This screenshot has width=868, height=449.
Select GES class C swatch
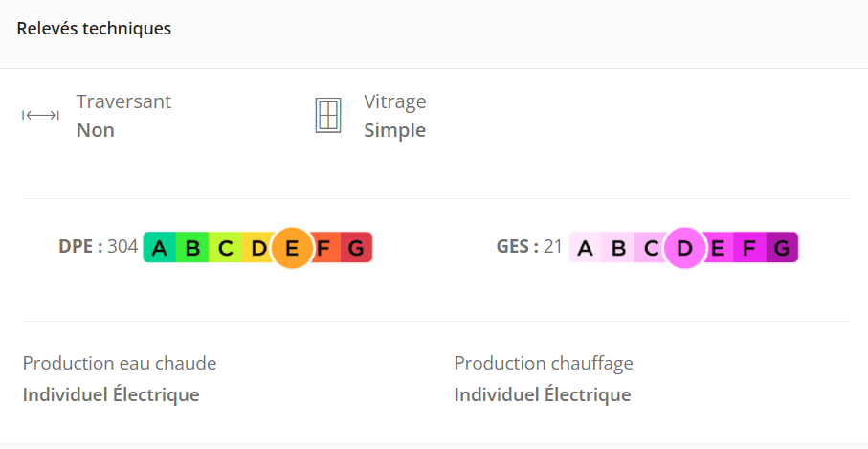point(651,249)
